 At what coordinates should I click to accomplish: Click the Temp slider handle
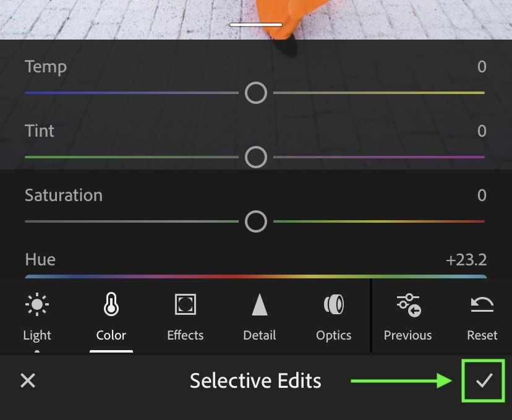256,93
